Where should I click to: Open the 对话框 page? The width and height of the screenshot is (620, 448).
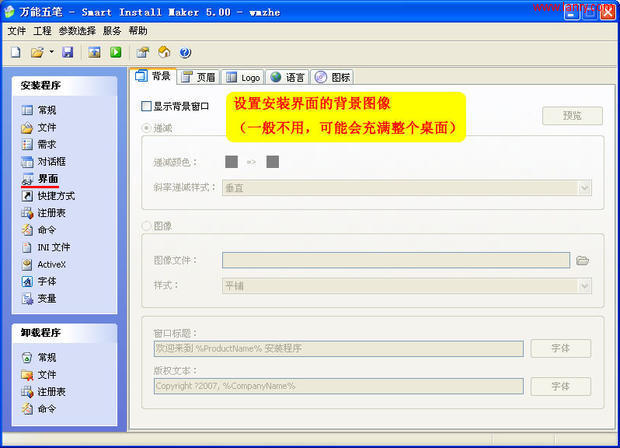(43, 161)
